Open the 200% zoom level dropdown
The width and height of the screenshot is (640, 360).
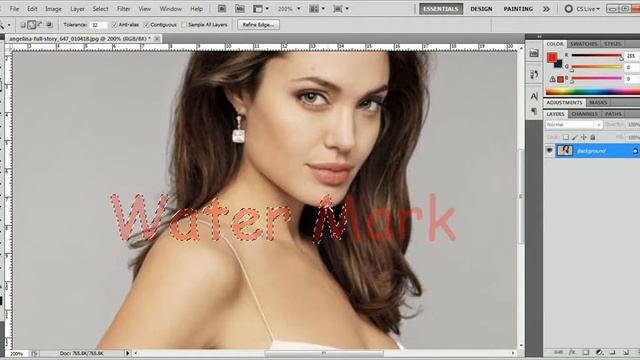click(289, 9)
